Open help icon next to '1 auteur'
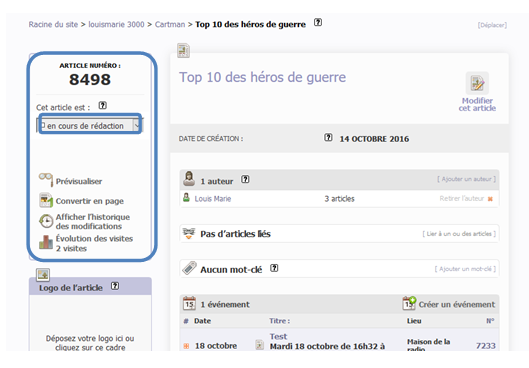529x368 pixels. coord(245,179)
